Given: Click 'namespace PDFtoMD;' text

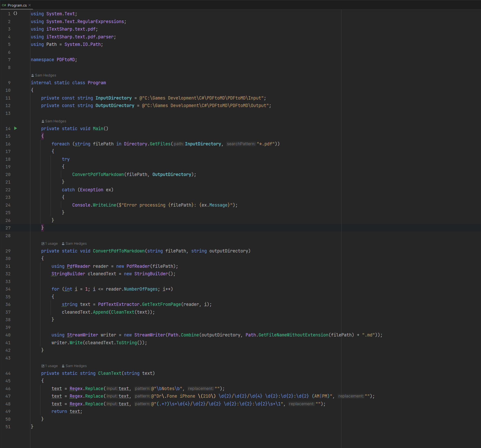Looking at the screenshot, I should [54, 60].
